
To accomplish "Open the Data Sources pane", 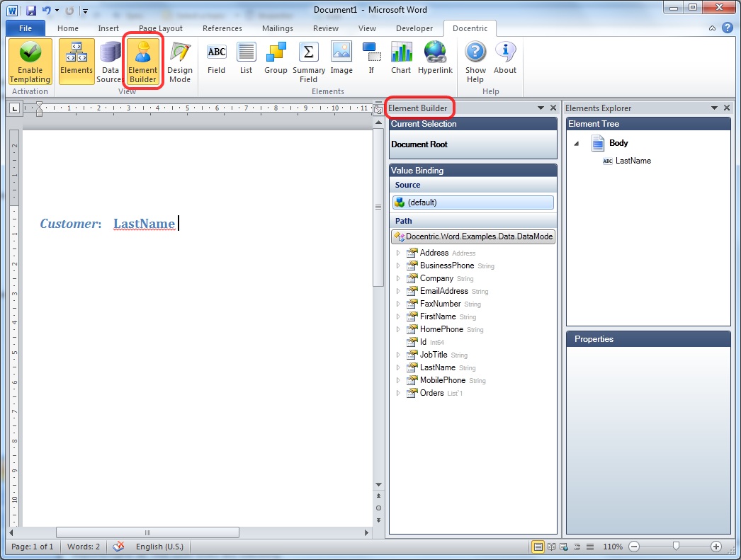I will tap(110, 62).
